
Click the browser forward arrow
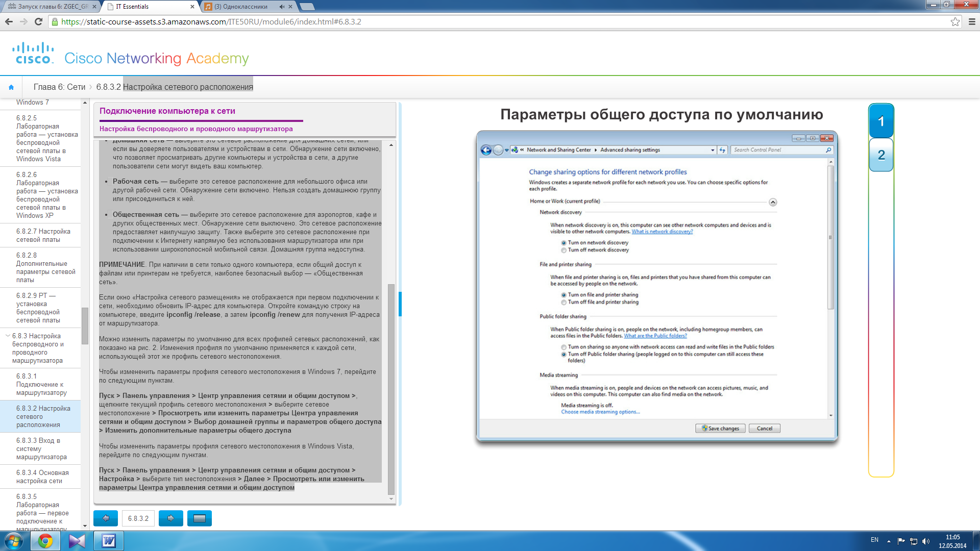coord(23,21)
